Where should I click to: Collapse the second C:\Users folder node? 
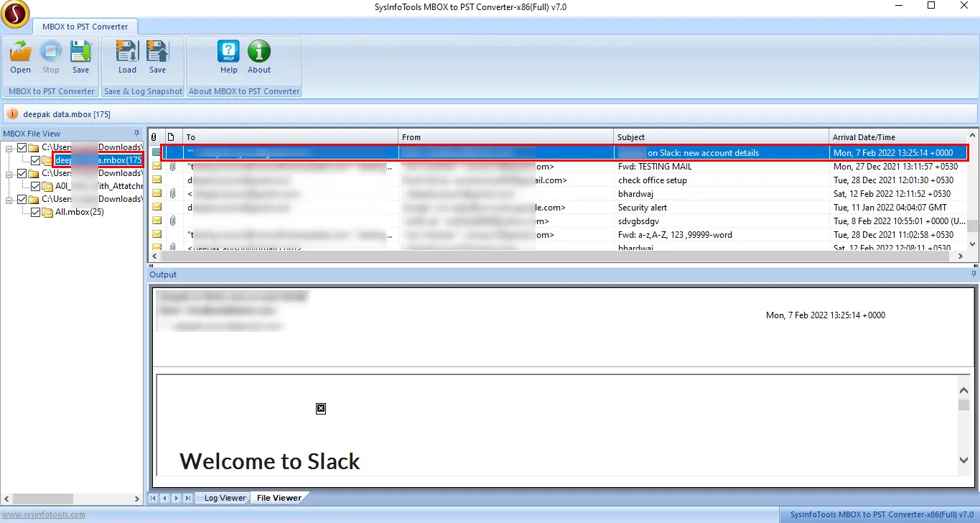[x=9, y=173]
